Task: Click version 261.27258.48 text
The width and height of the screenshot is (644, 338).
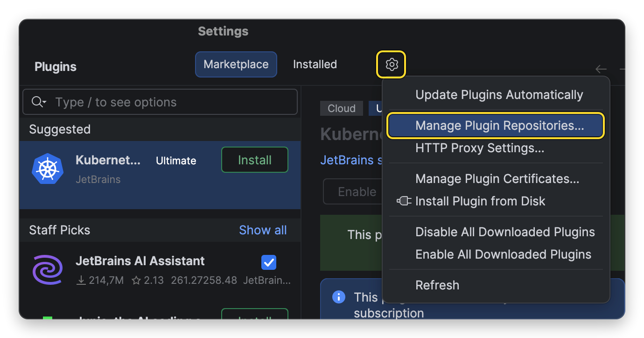Action: tap(204, 281)
